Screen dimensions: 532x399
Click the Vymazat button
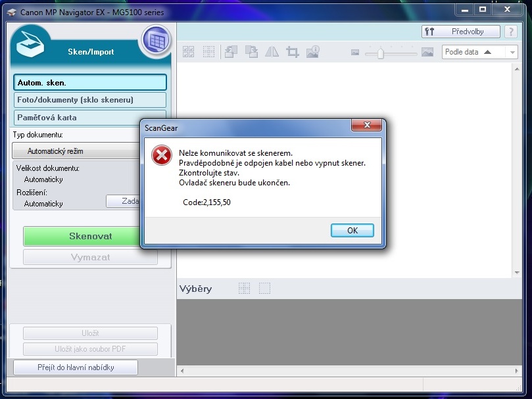pos(90,257)
